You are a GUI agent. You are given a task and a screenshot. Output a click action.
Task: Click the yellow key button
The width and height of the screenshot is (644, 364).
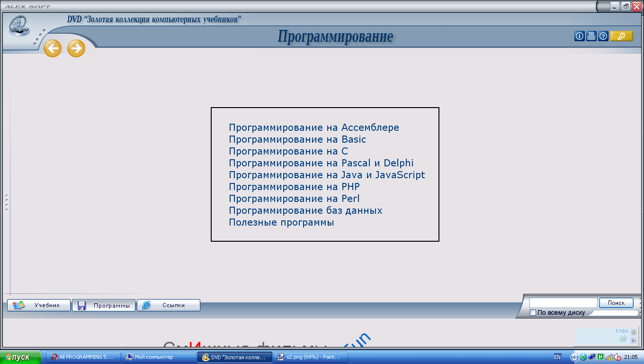[621, 36]
